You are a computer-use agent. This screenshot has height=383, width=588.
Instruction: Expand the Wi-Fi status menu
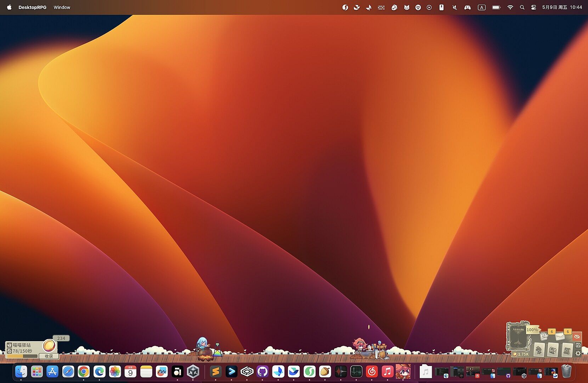tap(510, 7)
